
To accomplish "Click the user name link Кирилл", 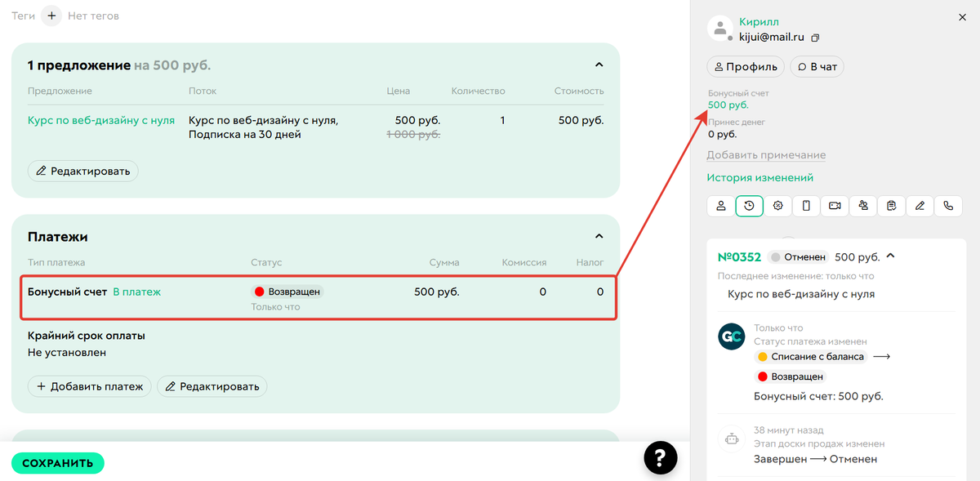I will click(758, 22).
